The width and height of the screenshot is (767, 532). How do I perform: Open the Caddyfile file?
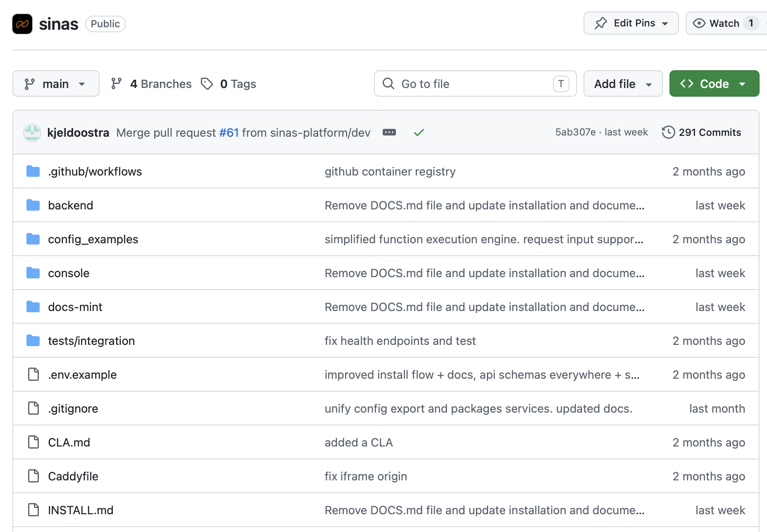click(x=73, y=476)
